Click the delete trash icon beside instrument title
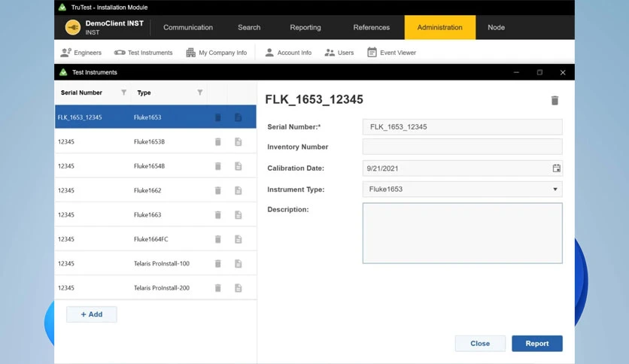Viewport: 629px width, 364px height. pyautogui.click(x=555, y=100)
